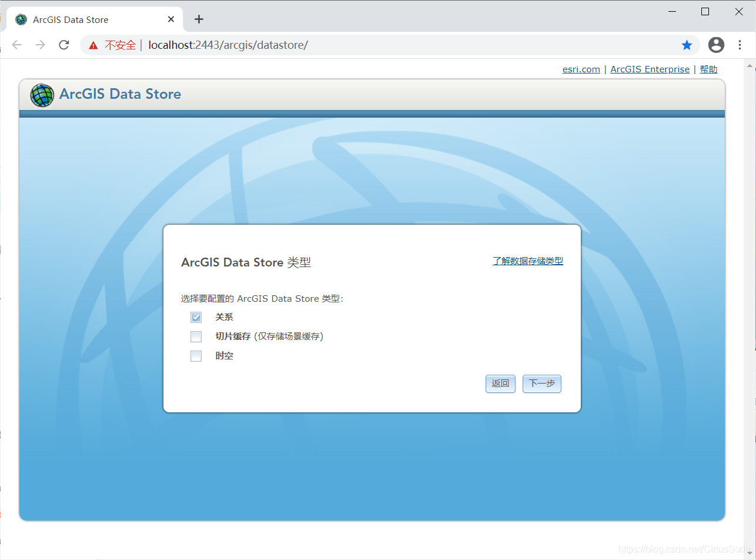Open the Chrome profile avatar
The height and width of the screenshot is (560, 756).
point(716,45)
